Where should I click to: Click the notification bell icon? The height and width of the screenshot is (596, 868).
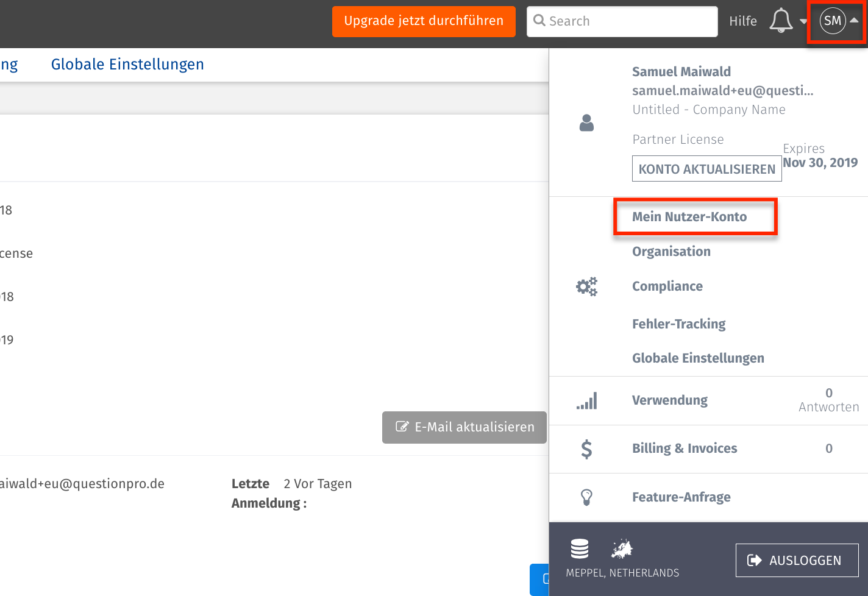(781, 21)
